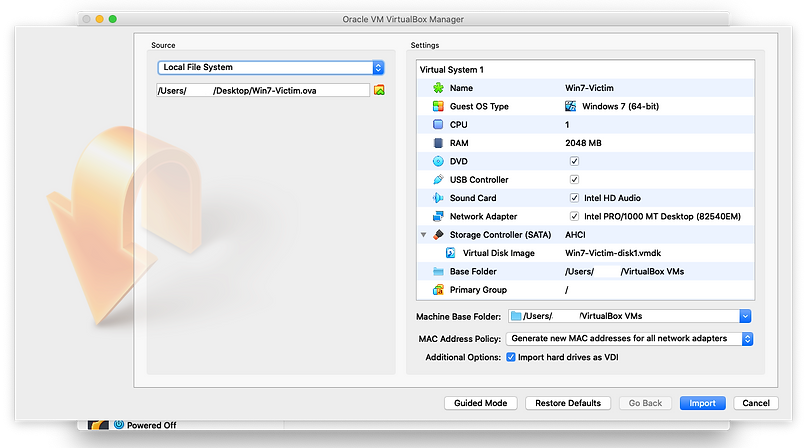Screen dimensions: 807x448
Task: Uncheck the DVD checkbox
Action: coord(574,161)
